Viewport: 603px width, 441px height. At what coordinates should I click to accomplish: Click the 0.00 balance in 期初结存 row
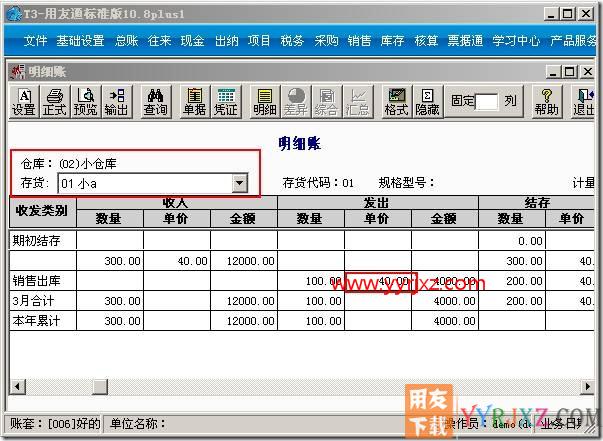click(x=530, y=241)
